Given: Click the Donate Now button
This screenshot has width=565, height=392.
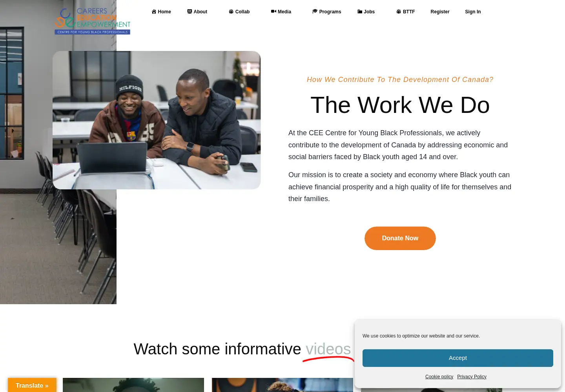Looking at the screenshot, I should coord(400,238).
